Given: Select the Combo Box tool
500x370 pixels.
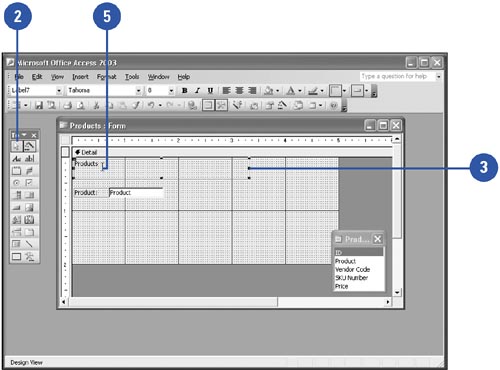Looking at the screenshot, I should (16, 195).
